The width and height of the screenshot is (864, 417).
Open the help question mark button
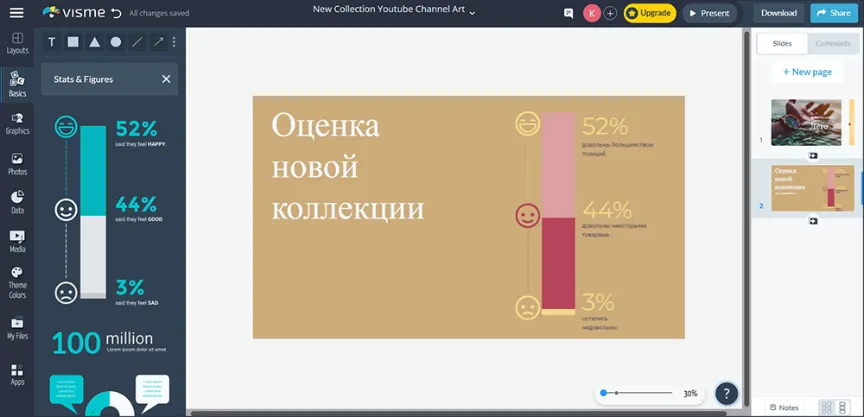click(726, 393)
